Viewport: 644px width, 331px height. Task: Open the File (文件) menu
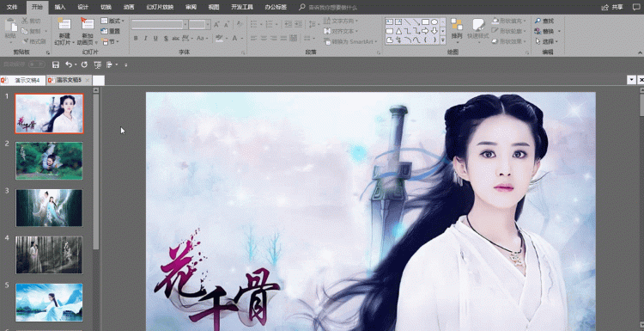[12, 7]
